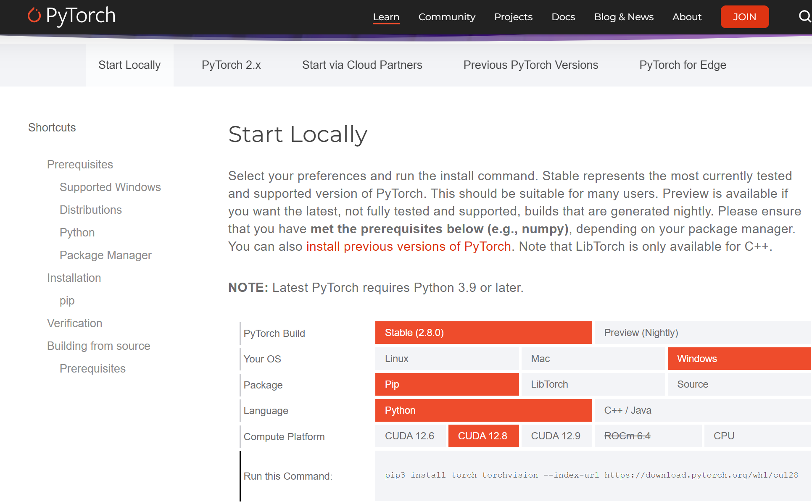Screen dimensions: 812x504
Task: Select Preview (Nightly) build
Action: coord(702,333)
